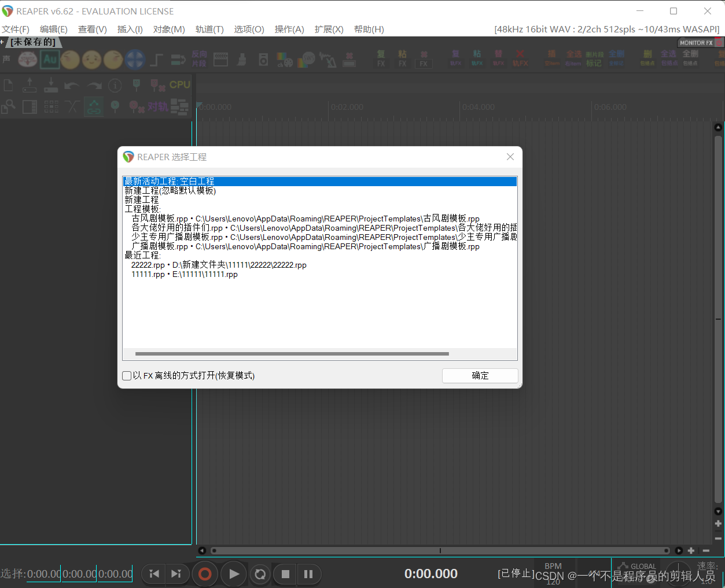The width and height of the screenshot is (725, 588).
Task: Click the project info (i) icon
Action: point(115,86)
